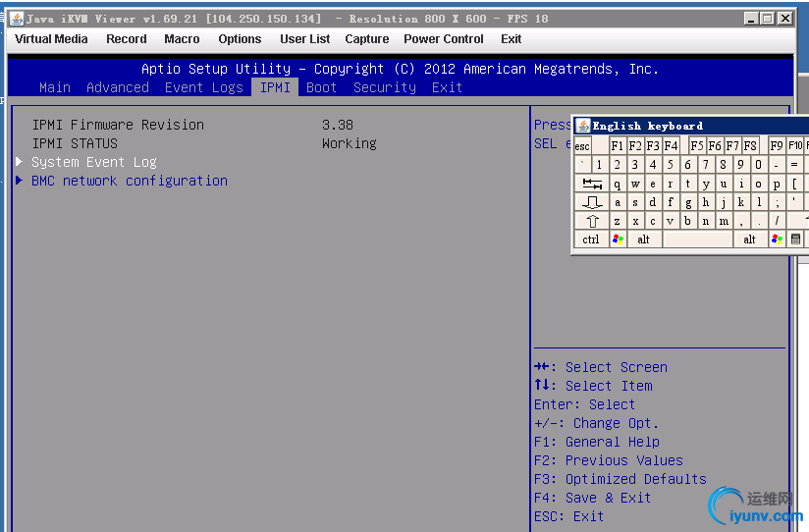Click the esc key on virtual keyboard
This screenshot has height=532, width=809.
pyautogui.click(x=582, y=146)
